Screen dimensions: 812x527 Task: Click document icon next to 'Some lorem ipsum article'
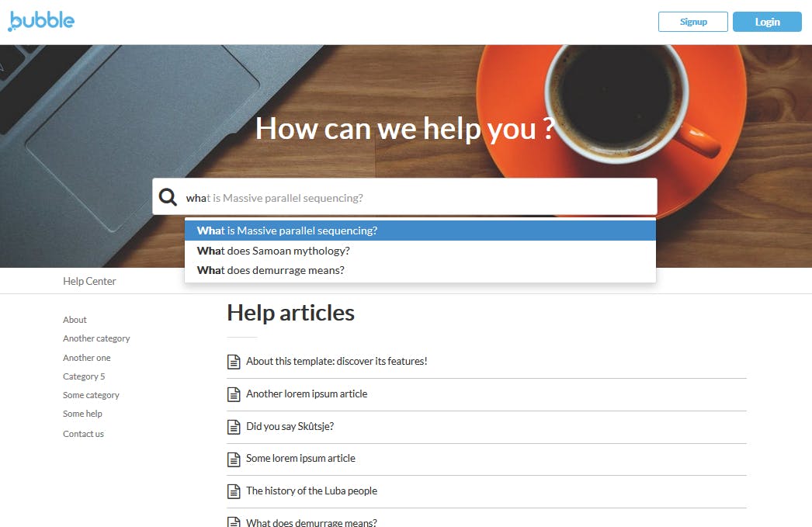click(234, 459)
